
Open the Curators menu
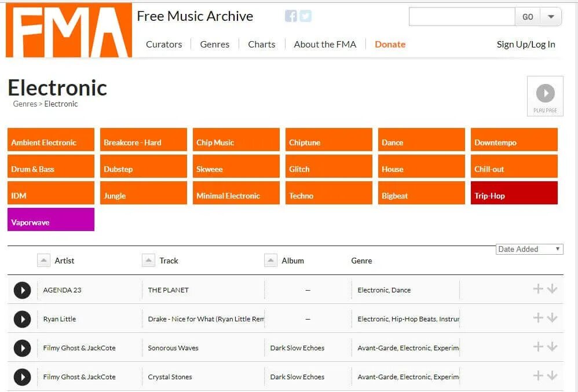164,44
